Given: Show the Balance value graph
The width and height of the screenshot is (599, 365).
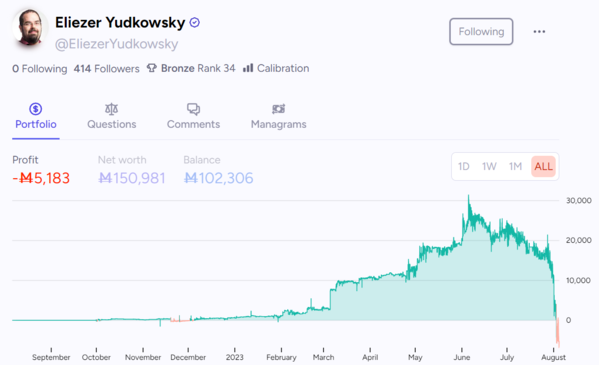Looking at the screenshot, I should point(218,170).
